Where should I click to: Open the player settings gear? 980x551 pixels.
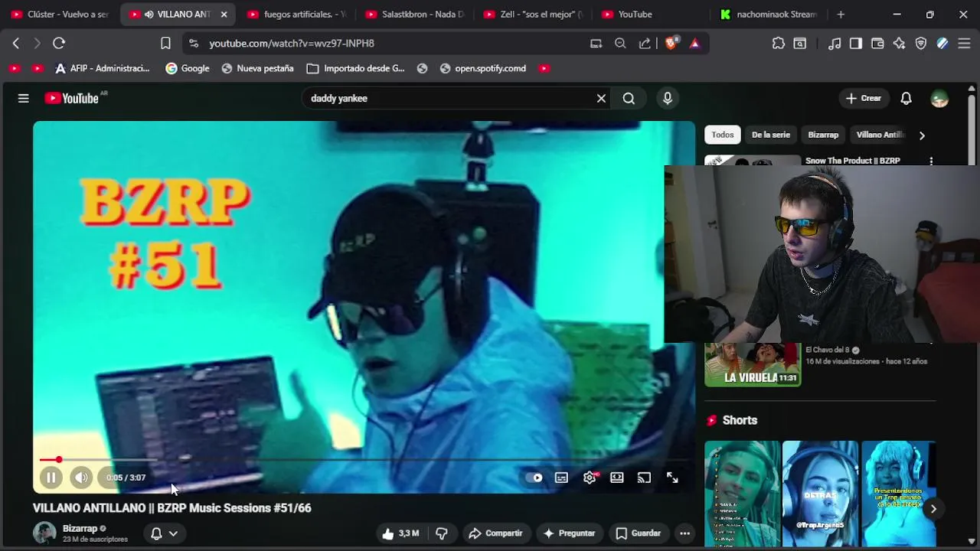(590, 478)
